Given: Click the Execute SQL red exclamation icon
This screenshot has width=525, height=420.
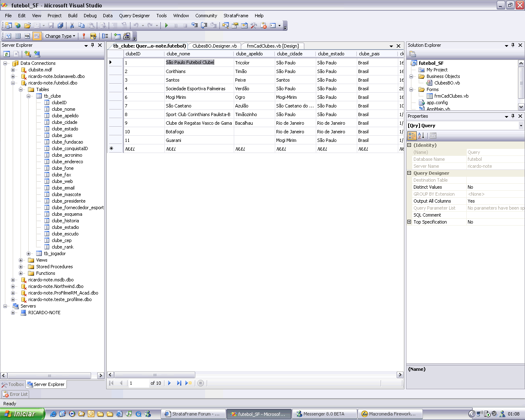Looking at the screenshot, I should click(84, 36).
